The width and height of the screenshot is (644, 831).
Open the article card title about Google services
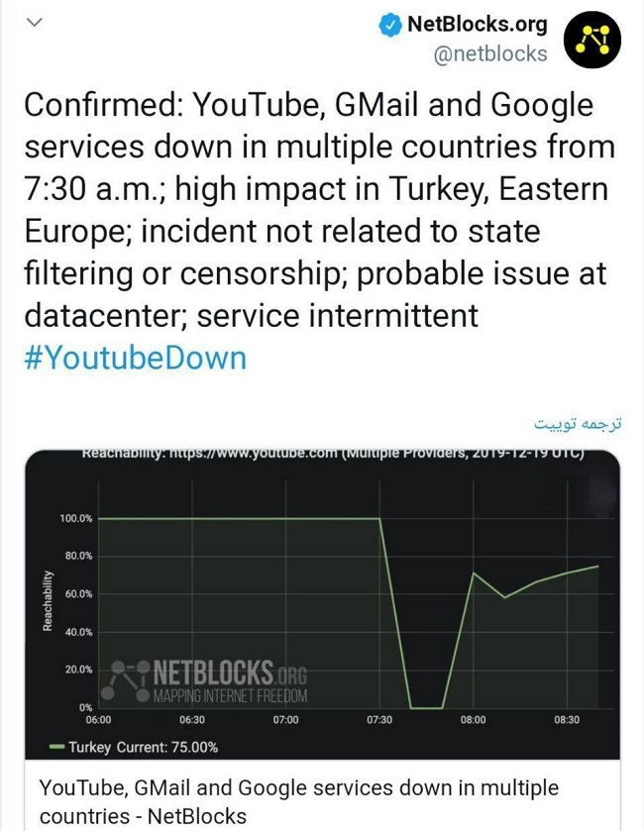299,801
